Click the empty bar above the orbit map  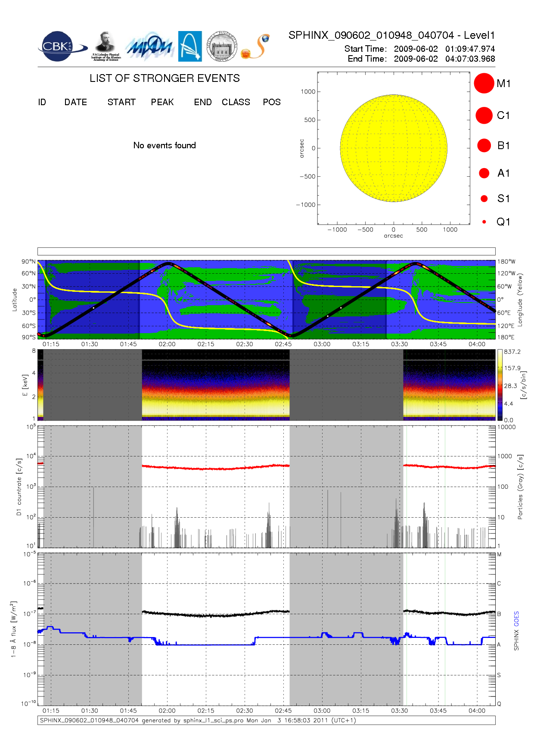tap(266, 251)
